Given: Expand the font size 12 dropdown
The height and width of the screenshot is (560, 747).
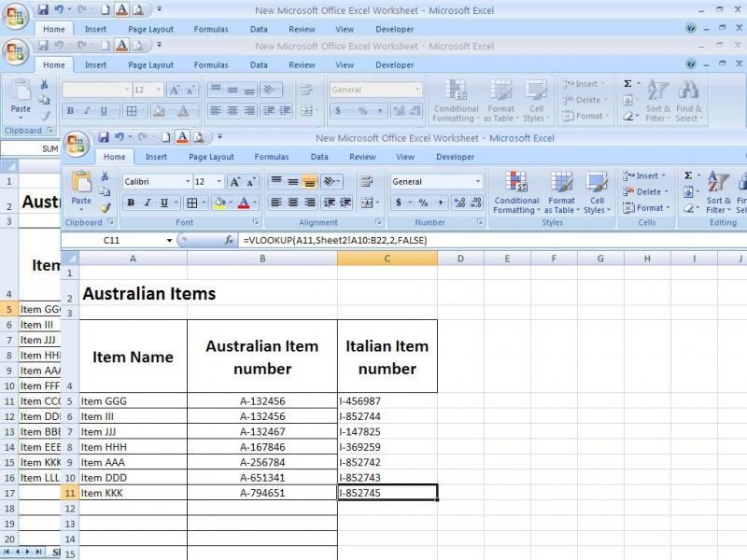Looking at the screenshot, I should tap(219, 182).
